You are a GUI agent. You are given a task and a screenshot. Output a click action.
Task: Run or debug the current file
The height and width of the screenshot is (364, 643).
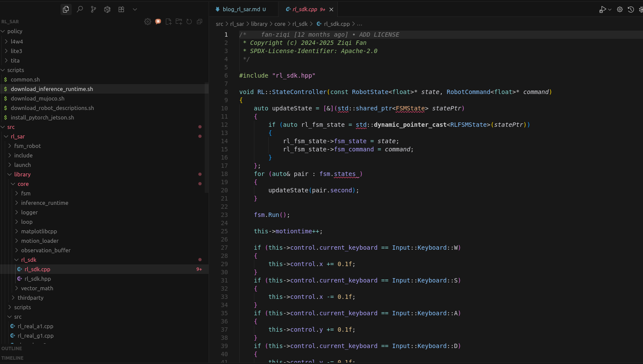tap(602, 9)
